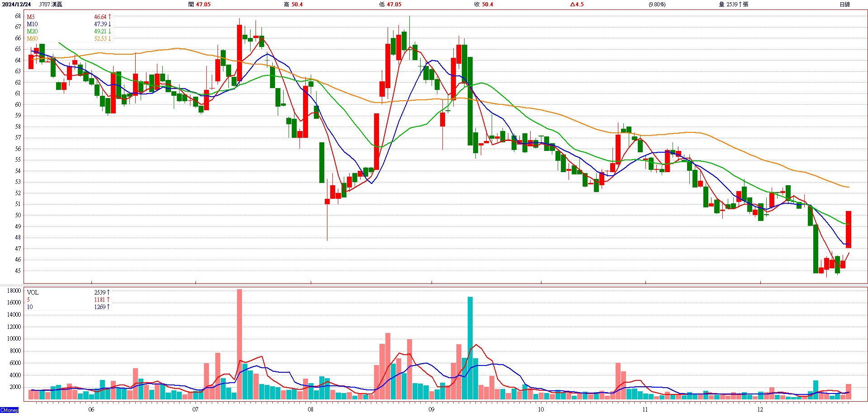The width and height of the screenshot is (868, 417).
Task: Select the 12 month marker on time axis
Action: pyautogui.click(x=760, y=409)
